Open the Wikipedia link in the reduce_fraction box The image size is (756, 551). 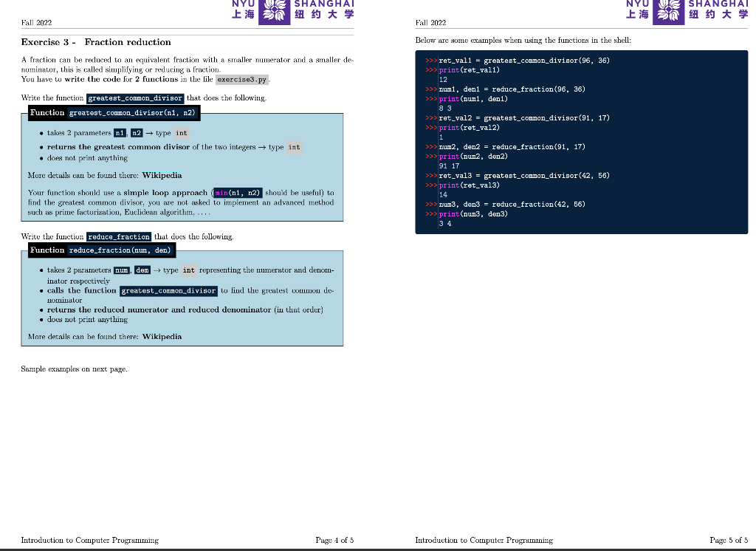pos(162,336)
